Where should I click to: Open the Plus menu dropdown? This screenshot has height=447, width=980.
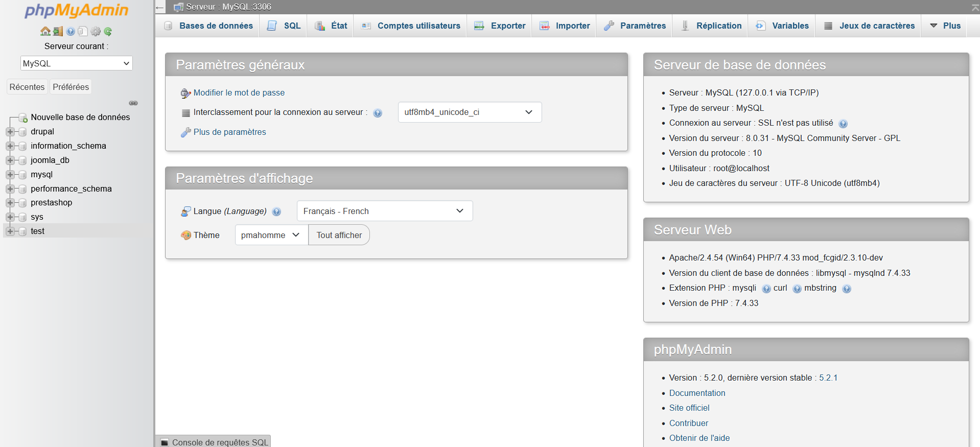(x=945, y=26)
